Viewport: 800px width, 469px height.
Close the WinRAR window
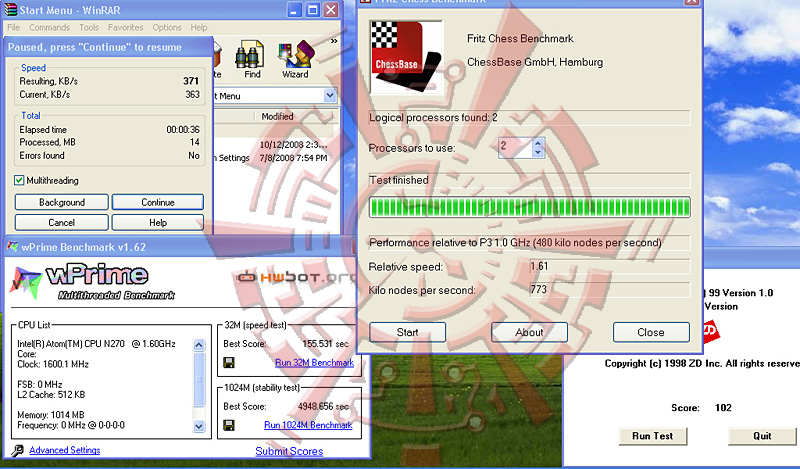click(331, 10)
